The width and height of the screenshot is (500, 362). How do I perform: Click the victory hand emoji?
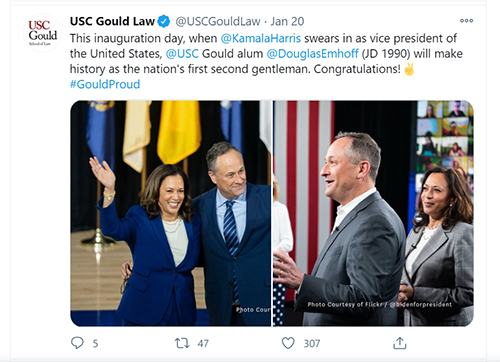pos(409,69)
